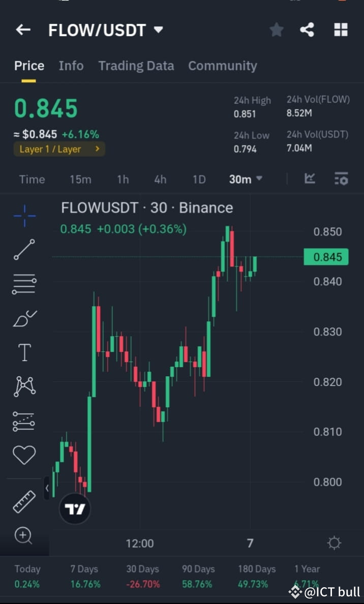Toggle FLOW/USDT as a favorite
Viewport: 364px width, 604px height.
pos(276,29)
